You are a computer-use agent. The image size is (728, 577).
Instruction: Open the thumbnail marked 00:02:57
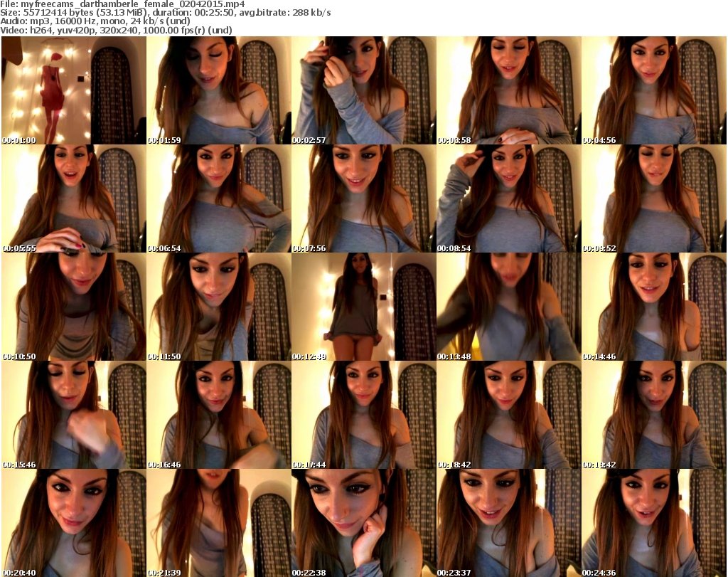point(364,90)
